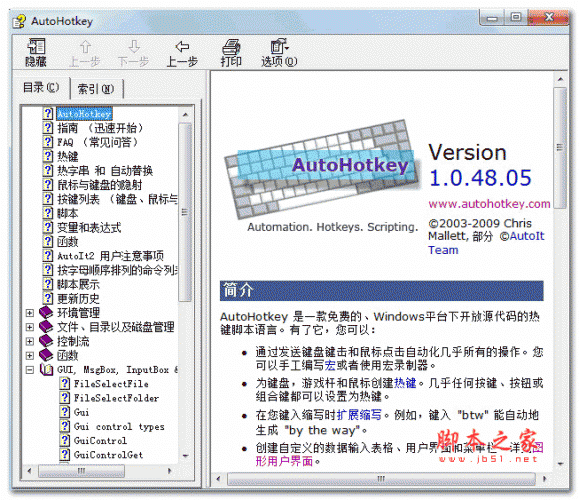Collapse the GUI, MsgBox, InputBox node
Screen dimensions: 579x500
coord(30,369)
